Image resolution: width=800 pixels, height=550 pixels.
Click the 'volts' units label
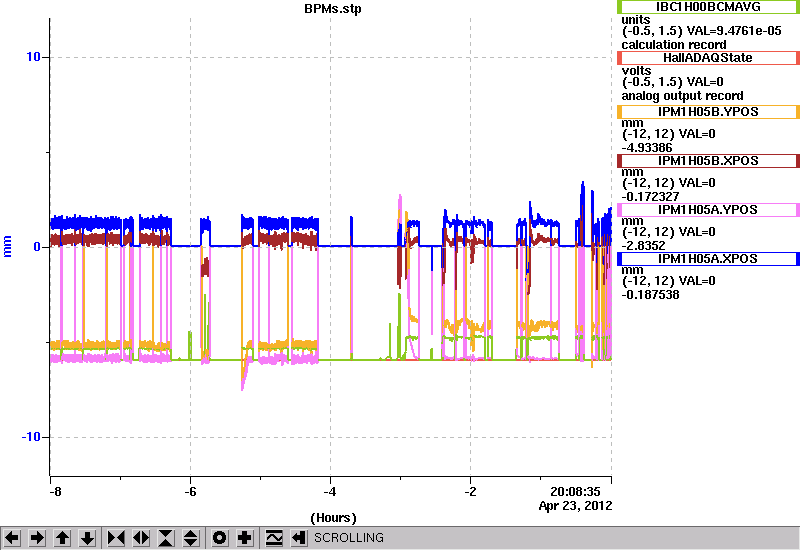636,70
